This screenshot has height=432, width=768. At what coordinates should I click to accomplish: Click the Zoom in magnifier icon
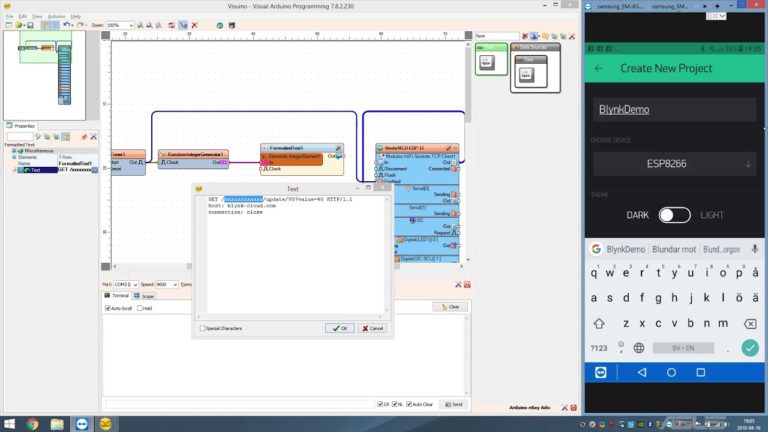click(x=141, y=25)
